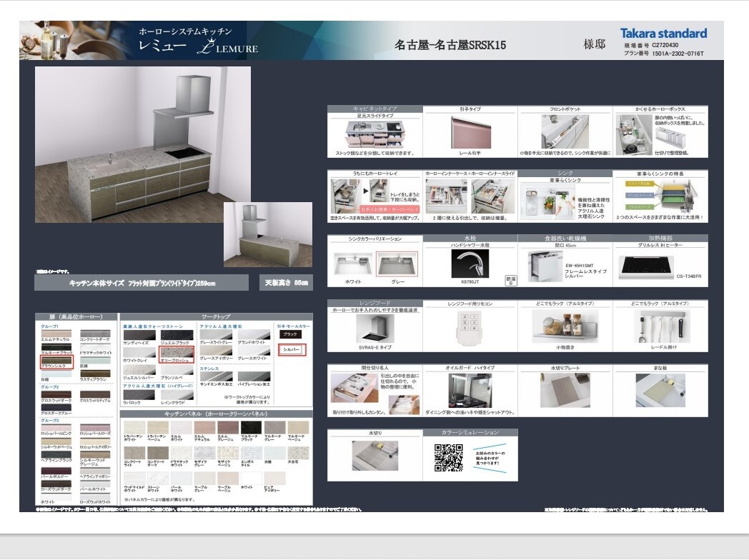Click the かくせるホーローボックス photo

tap(634, 135)
